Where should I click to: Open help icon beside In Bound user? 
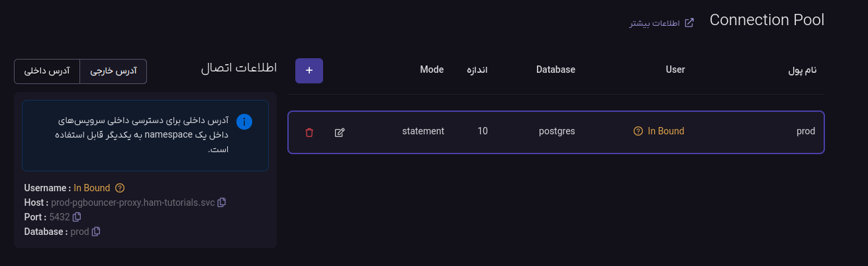pos(638,132)
